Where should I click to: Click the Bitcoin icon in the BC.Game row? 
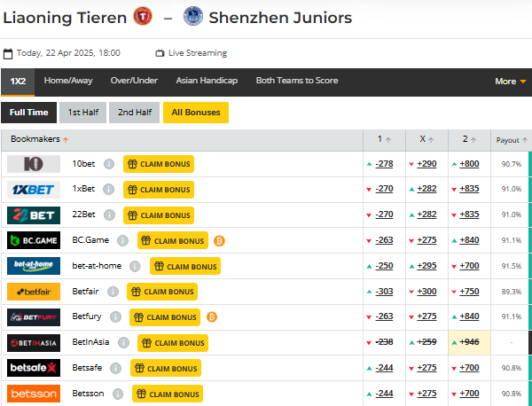tap(219, 241)
